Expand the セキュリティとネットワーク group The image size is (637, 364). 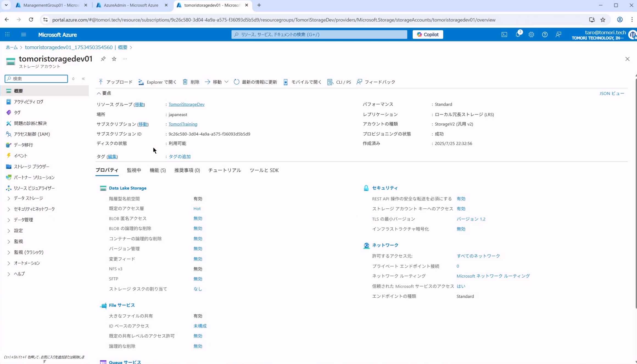coord(9,209)
